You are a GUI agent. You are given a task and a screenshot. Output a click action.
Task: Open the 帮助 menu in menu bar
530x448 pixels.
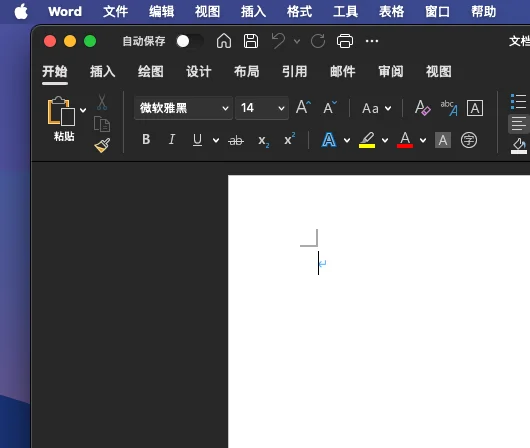483,12
